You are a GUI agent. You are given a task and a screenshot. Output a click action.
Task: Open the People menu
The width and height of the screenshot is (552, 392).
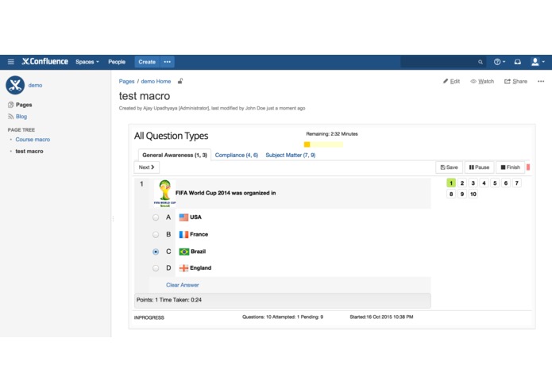pyautogui.click(x=117, y=62)
